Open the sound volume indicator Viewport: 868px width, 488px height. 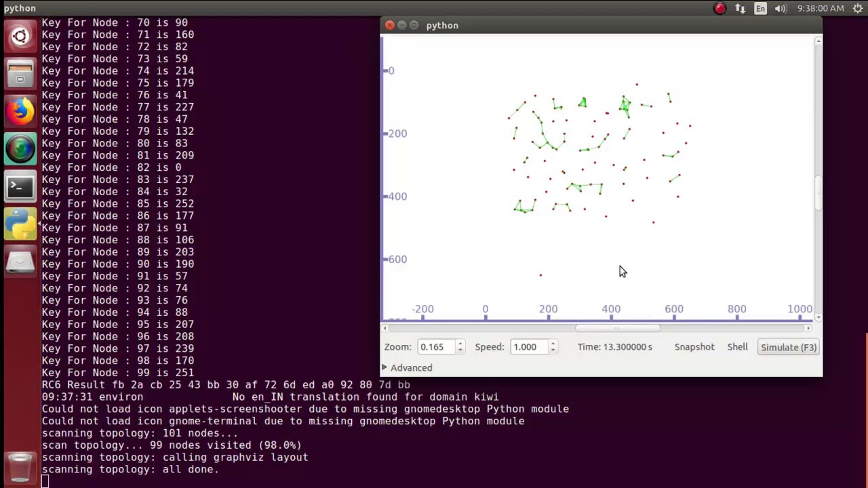[x=781, y=8]
